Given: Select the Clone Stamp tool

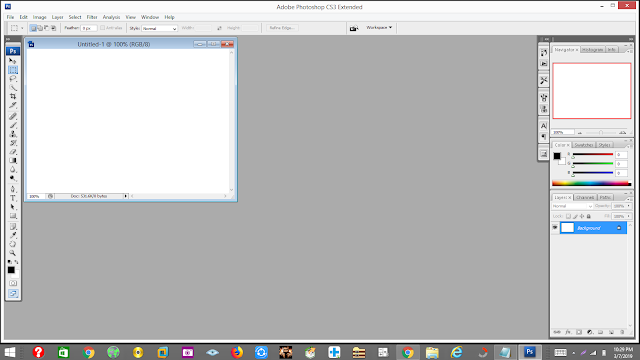Looking at the screenshot, I should coord(13,134).
